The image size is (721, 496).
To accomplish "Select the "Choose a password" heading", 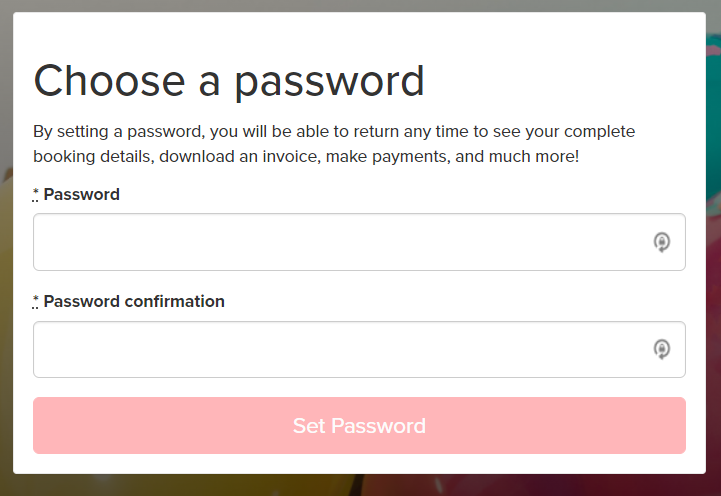I will (229, 81).
